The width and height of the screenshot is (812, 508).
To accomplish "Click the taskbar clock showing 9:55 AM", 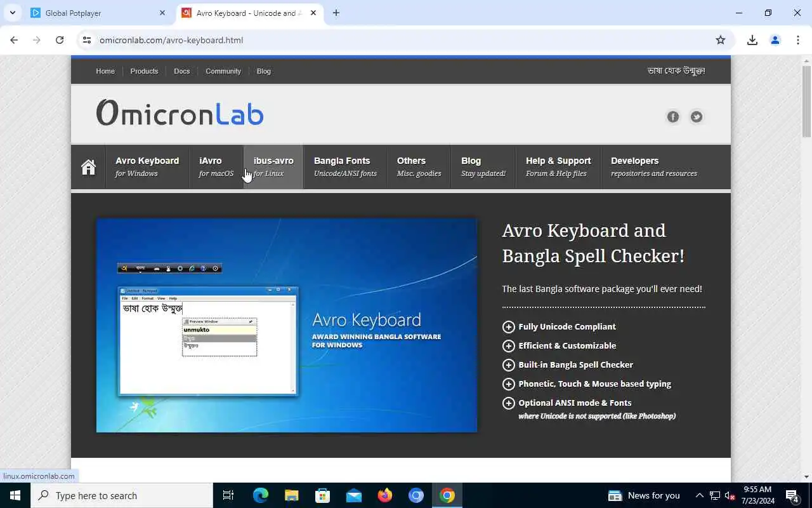I will [758, 495].
